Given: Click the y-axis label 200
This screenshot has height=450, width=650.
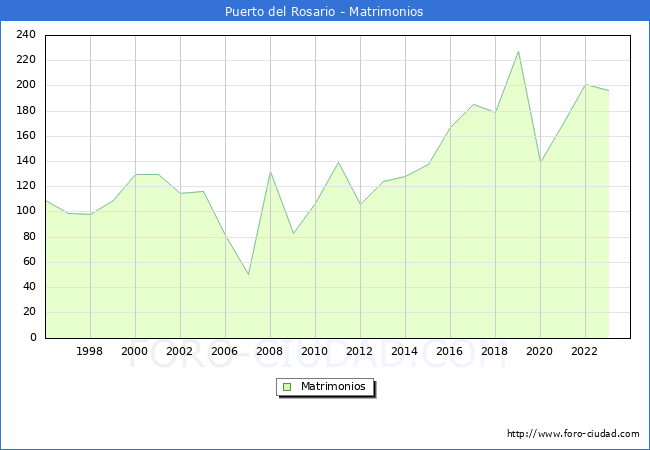Looking at the screenshot, I should point(26,85).
